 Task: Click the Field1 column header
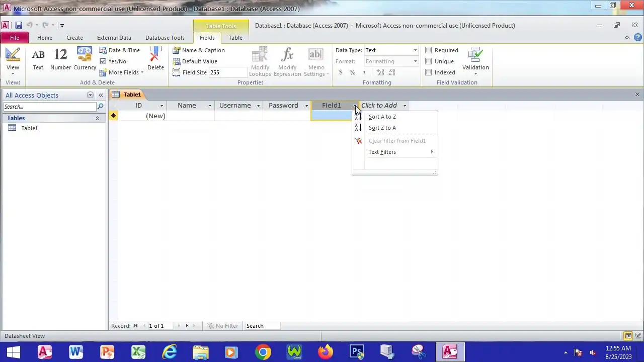332,106
